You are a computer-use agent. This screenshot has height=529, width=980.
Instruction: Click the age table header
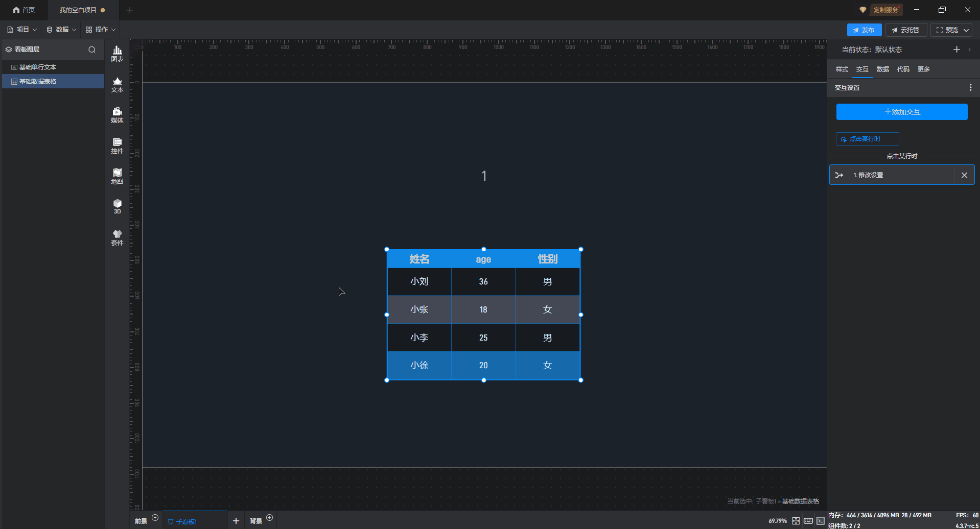[x=483, y=259]
